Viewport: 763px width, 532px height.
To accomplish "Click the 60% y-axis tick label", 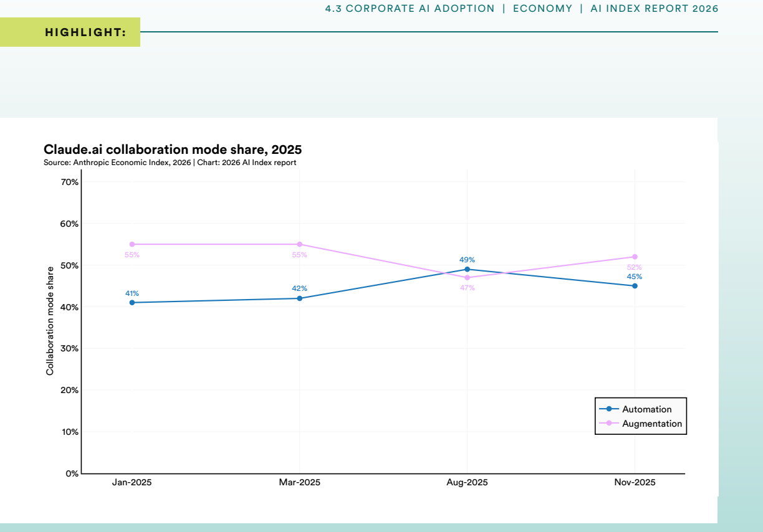I will (69, 224).
